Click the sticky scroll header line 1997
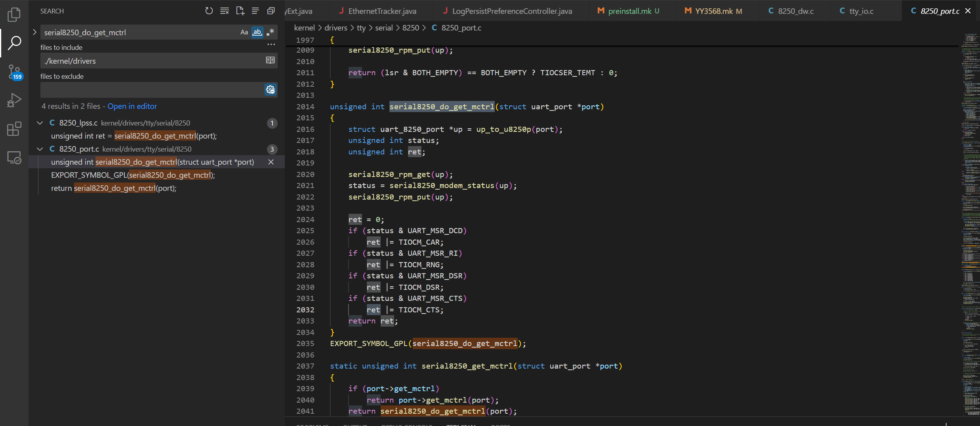This screenshot has width=980, height=426. [x=622, y=40]
